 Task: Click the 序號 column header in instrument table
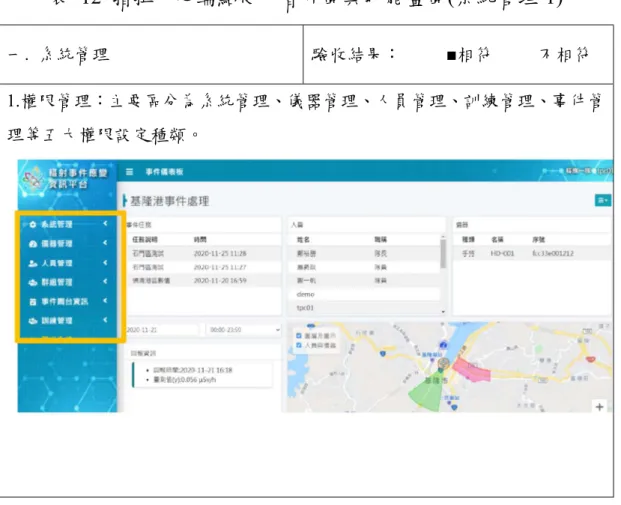point(539,240)
